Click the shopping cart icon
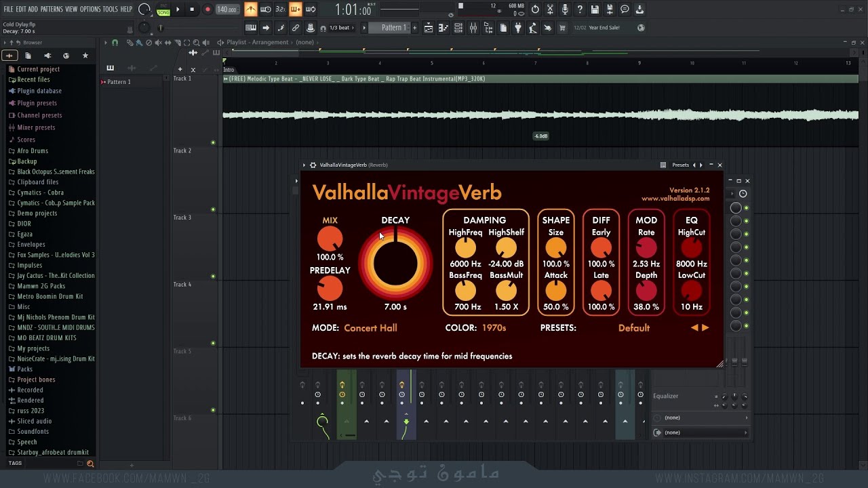The height and width of the screenshot is (488, 868). (x=562, y=28)
